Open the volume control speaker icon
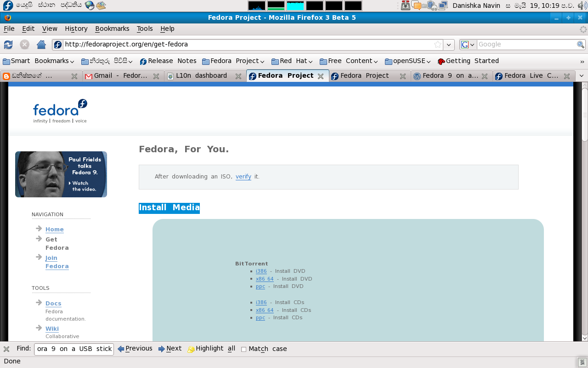This screenshot has height=368, width=588. point(582,6)
